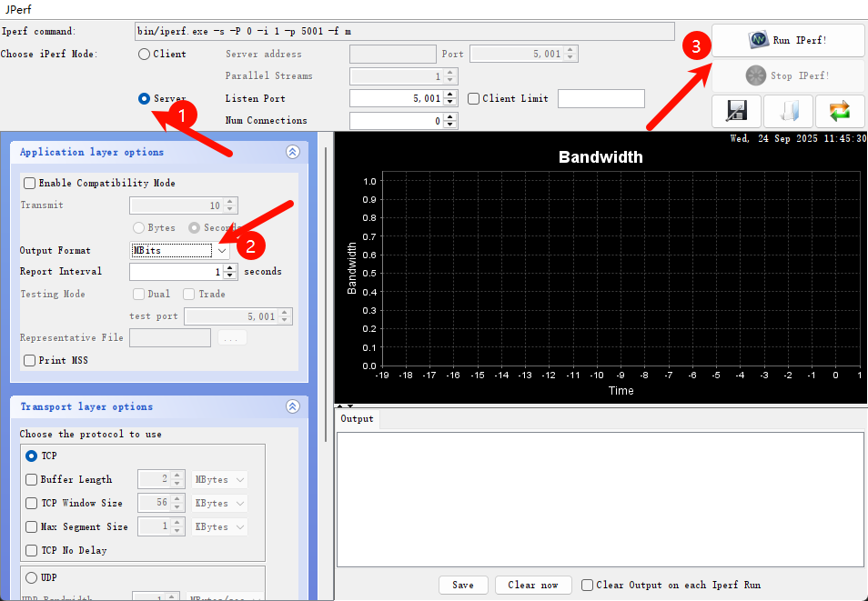The height and width of the screenshot is (601, 868).
Task: Select the Client mode radio button
Action: (144, 55)
